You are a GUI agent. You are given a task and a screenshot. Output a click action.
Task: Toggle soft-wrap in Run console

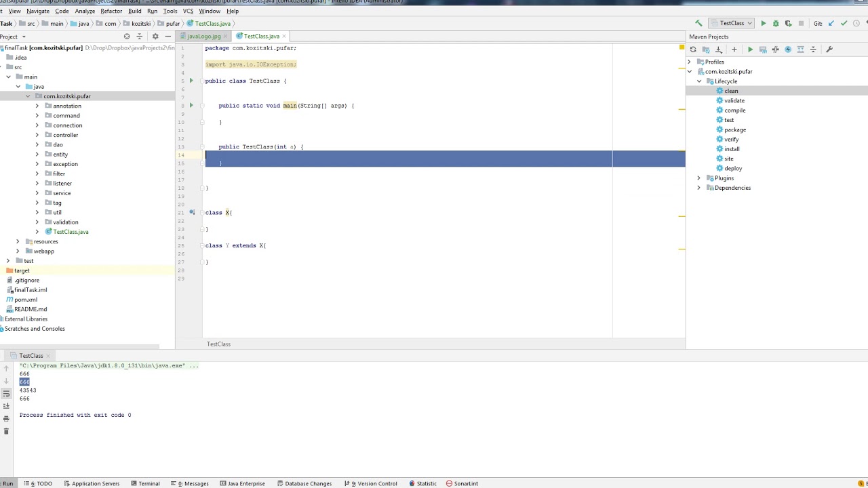(x=6, y=394)
